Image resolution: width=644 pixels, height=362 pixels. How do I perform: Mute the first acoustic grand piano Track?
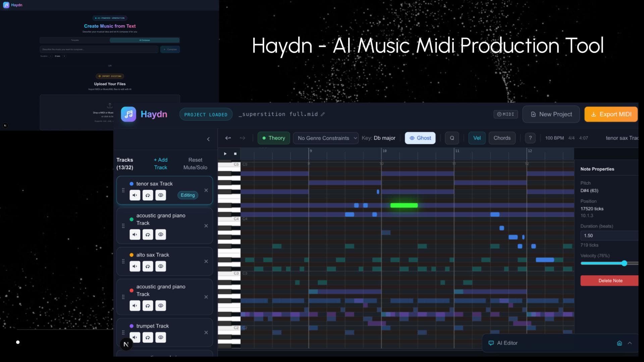[x=135, y=235]
